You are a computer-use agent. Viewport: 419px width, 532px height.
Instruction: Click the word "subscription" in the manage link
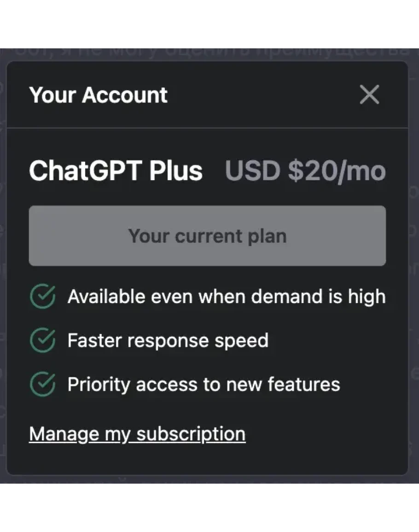tap(191, 434)
